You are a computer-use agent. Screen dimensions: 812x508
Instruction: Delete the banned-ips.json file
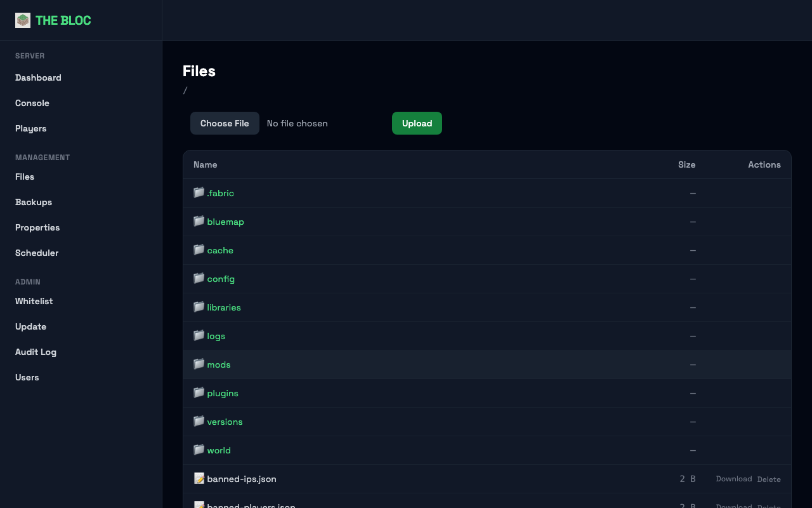(x=769, y=479)
